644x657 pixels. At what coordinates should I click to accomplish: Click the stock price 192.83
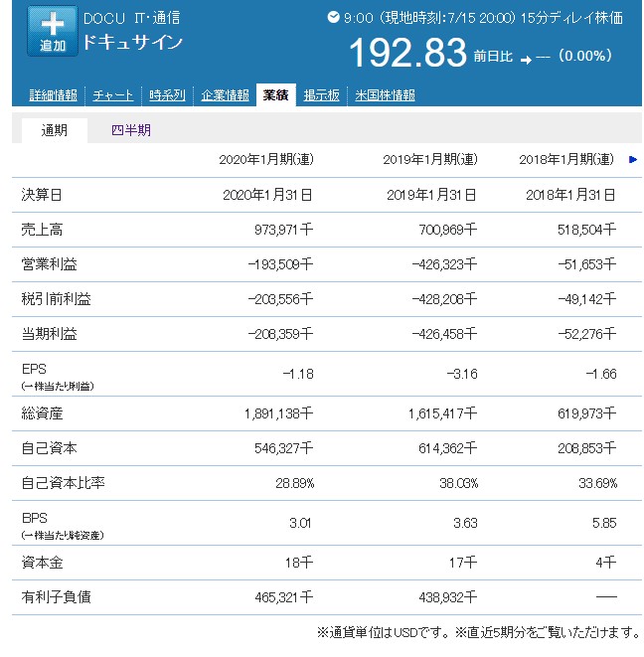[x=407, y=53]
